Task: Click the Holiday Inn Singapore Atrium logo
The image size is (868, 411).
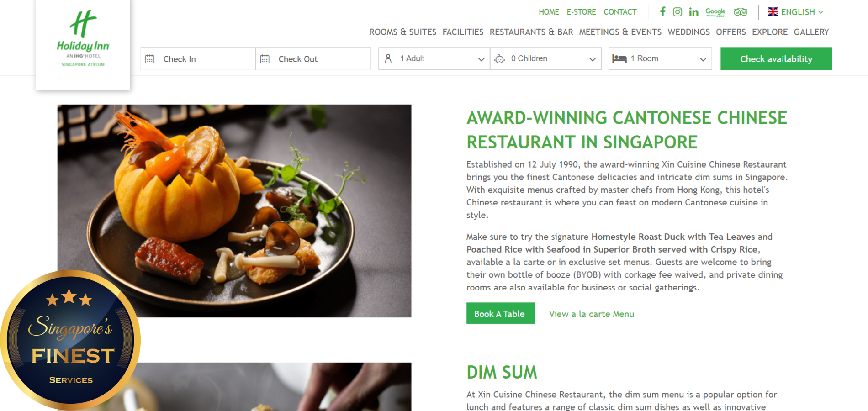Action: pos(83,39)
